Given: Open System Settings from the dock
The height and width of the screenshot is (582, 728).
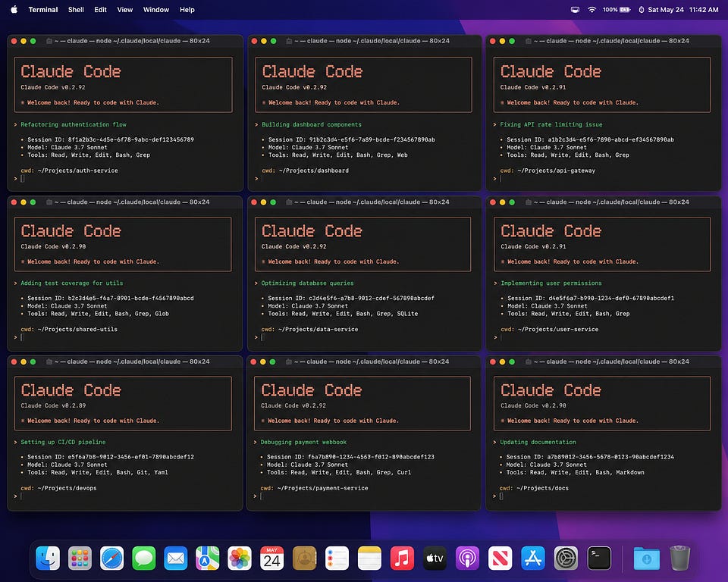Looking at the screenshot, I should (x=566, y=558).
